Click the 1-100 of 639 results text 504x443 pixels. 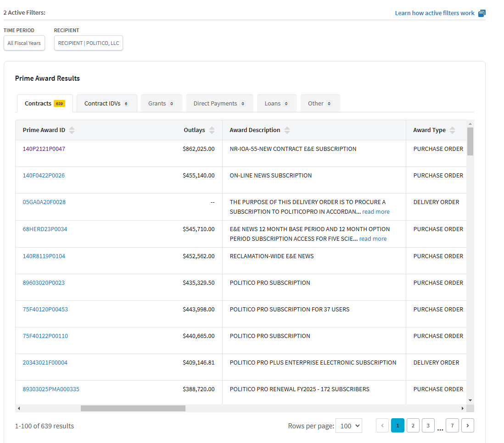point(45,426)
